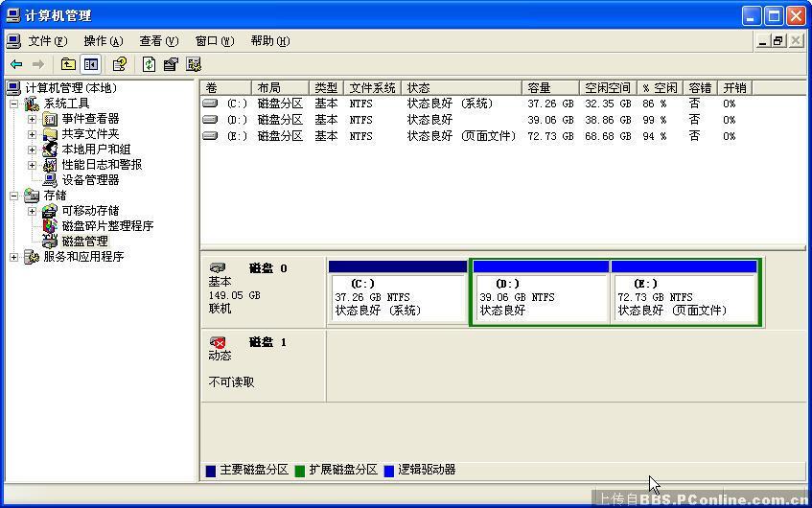Expand the 性能日志和警报 node
The image size is (812, 508).
(32, 165)
